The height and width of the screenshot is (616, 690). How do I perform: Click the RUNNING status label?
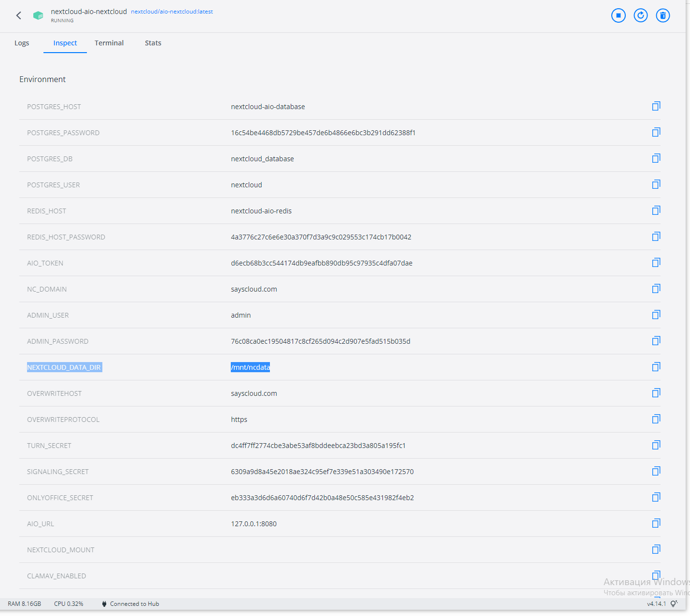click(x=62, y=21)
